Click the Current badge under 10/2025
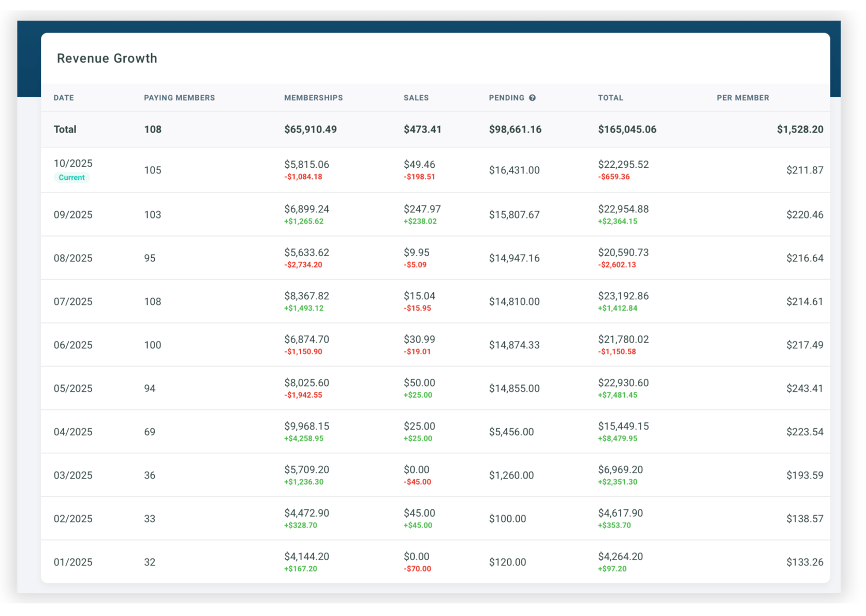This screenshot has width=866, height=616. coord(71,177)
